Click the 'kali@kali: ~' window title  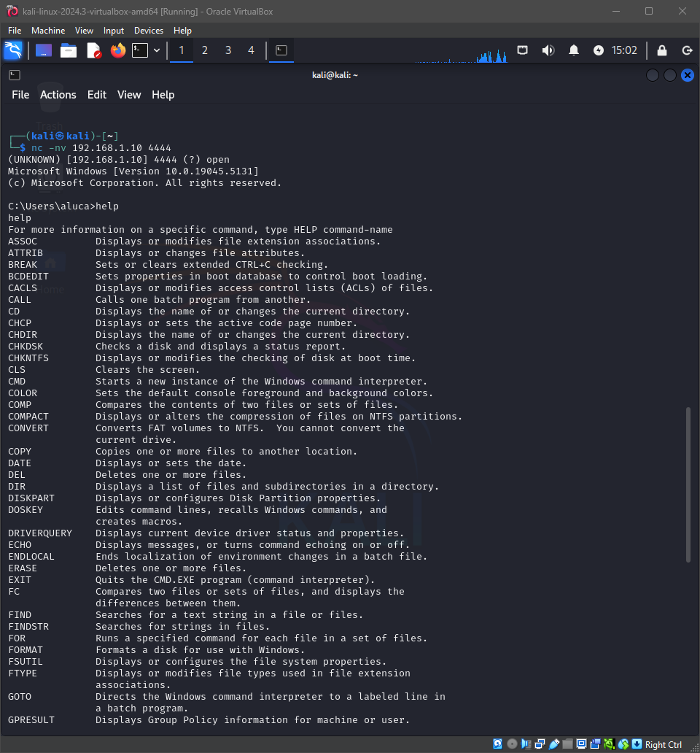click(335, 75)
